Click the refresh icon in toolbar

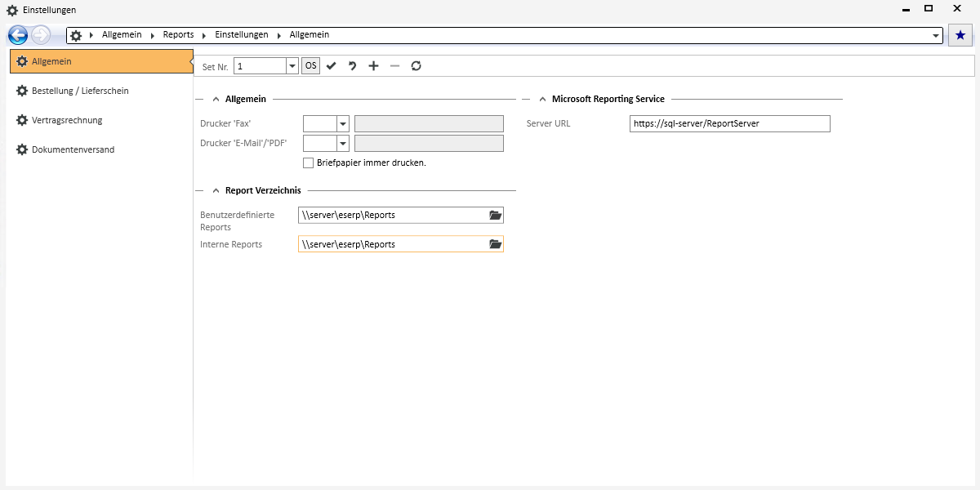click(416, 66)
